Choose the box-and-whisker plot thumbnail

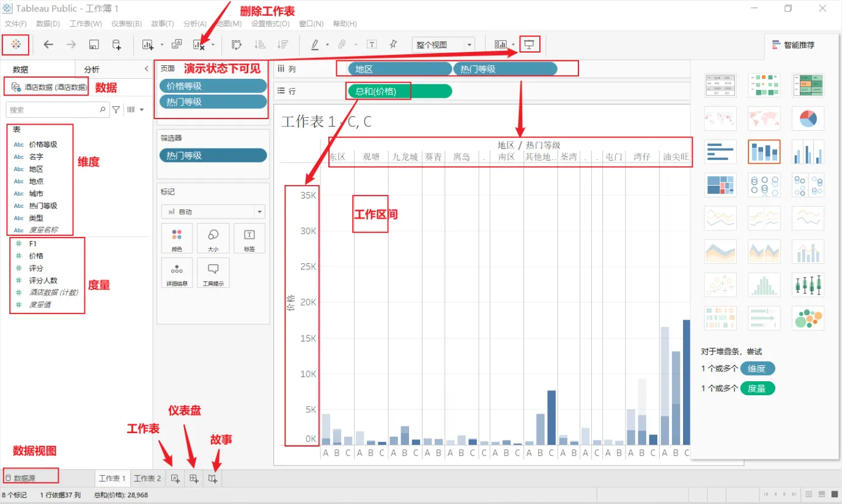(x=808, y=285)
